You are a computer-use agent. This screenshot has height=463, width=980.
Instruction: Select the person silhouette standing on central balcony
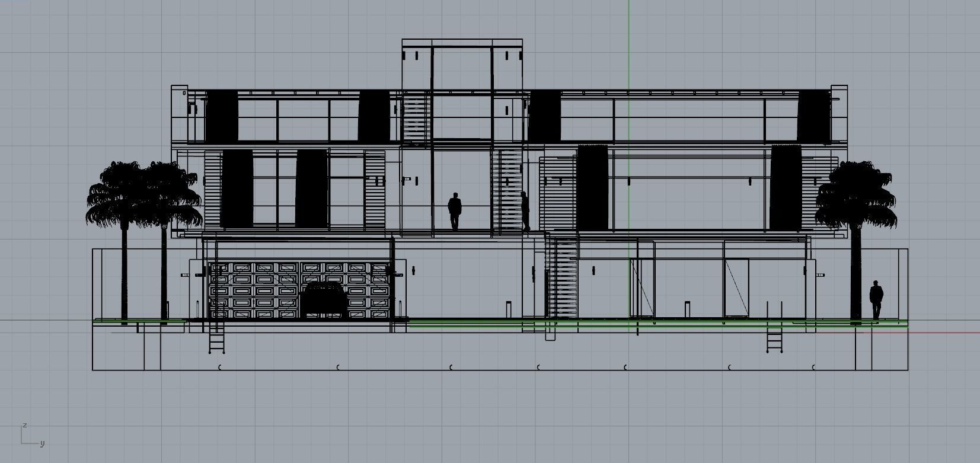pyautogui.click(x=455, y=211)
